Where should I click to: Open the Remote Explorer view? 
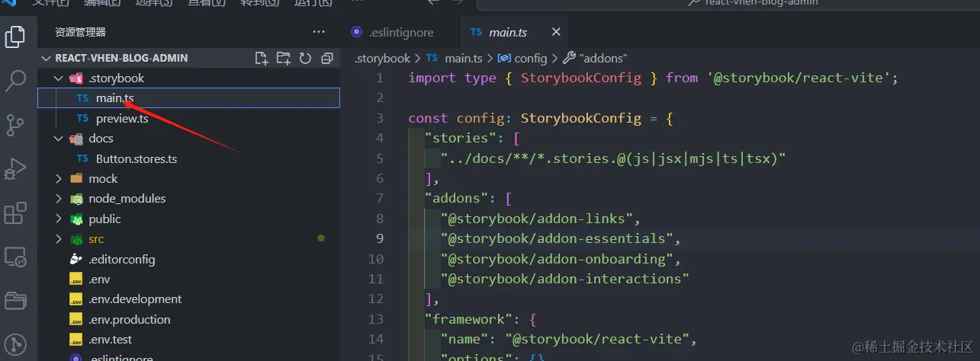tap(16, 257)
